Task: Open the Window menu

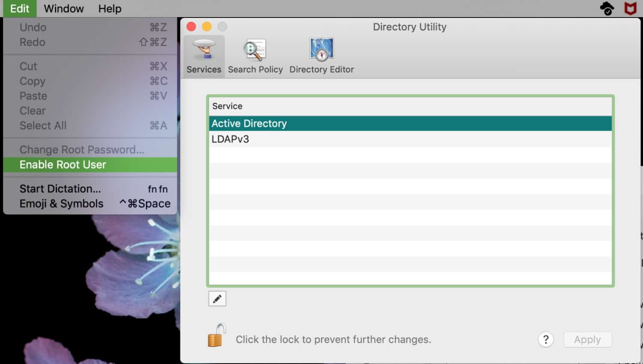Action: [64, 9]
